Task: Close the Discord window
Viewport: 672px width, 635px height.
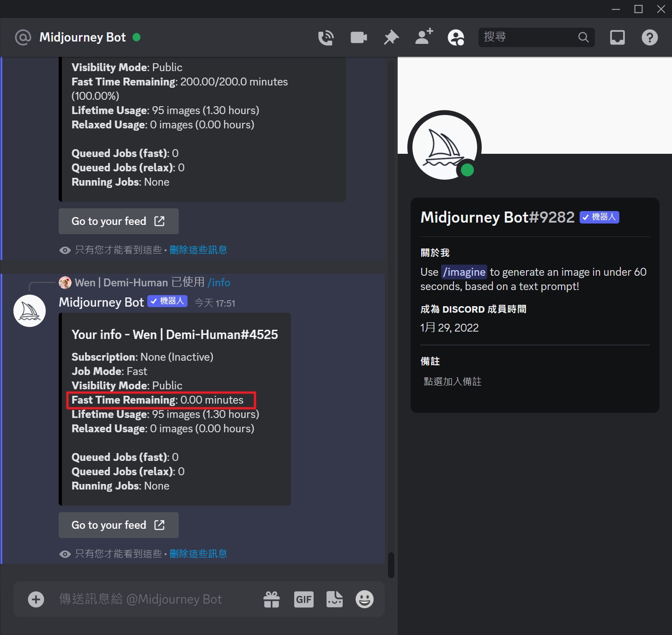Action: click(661, 9)
